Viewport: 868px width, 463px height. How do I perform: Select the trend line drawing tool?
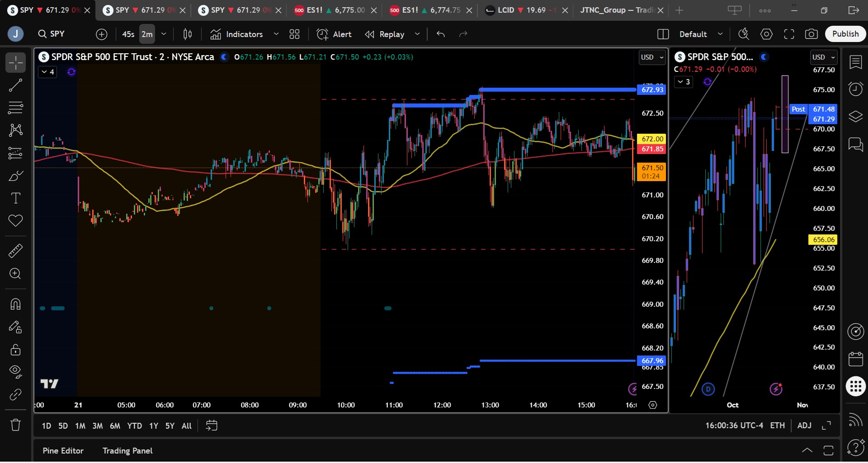15,85
